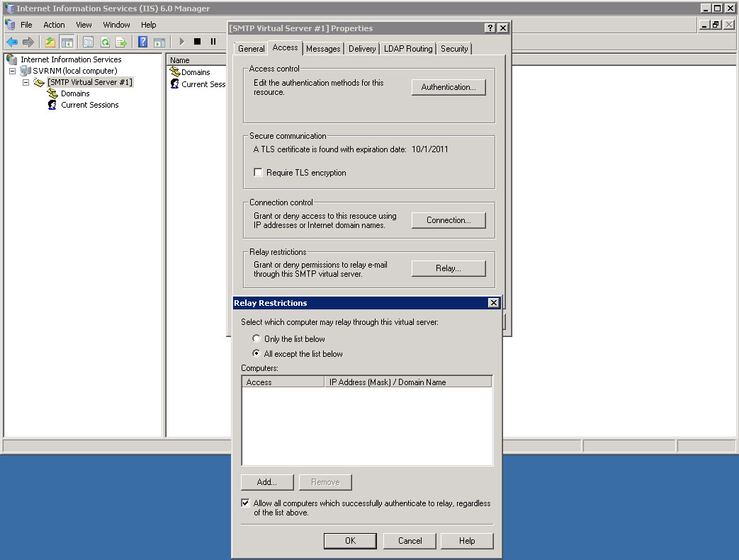
Task: Toggle Show/Hide Console Tree icon
Action: [67, 42]
